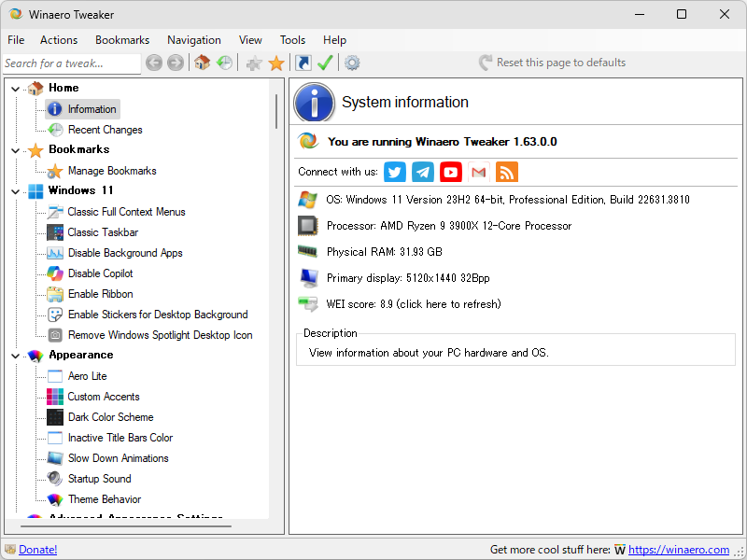Click the blue arrow export toolbar icon
Viewport: 747px width, 560px height.
[x=303, y=63]
